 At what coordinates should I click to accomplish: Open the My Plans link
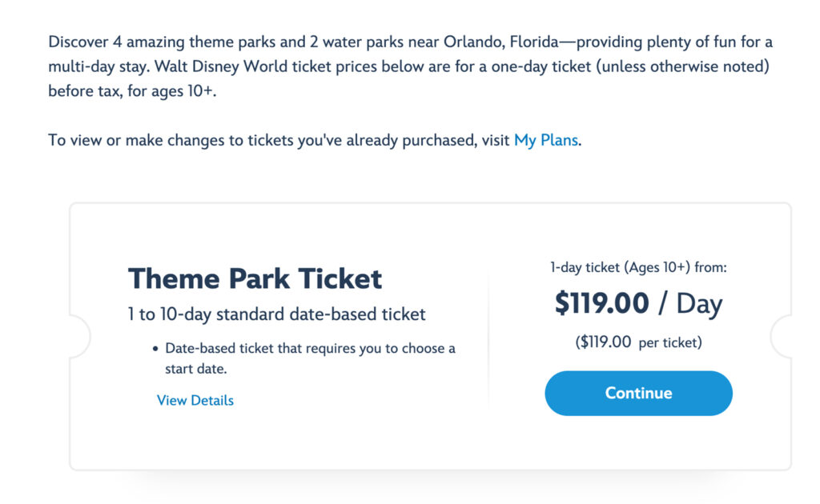click(545, 140)
